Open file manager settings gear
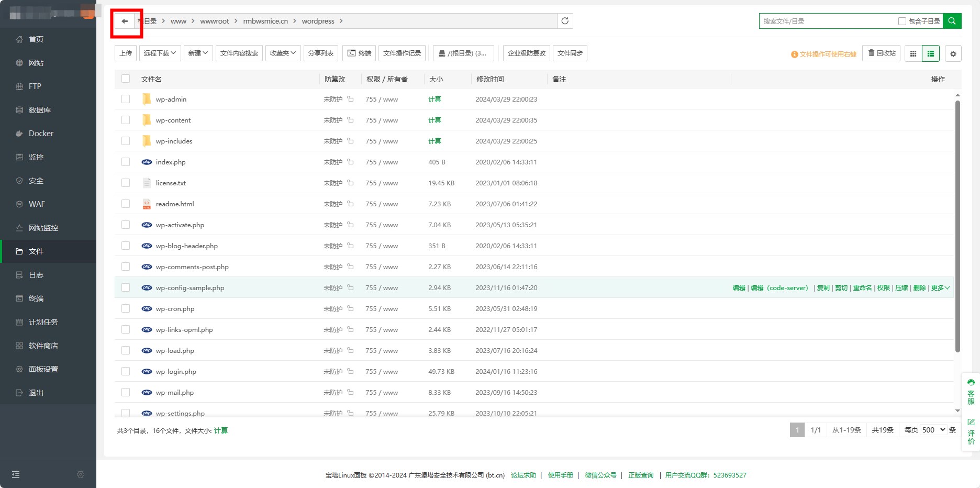Screen dimensions: 980x488 pyautogui.click(x=953, y=53)
